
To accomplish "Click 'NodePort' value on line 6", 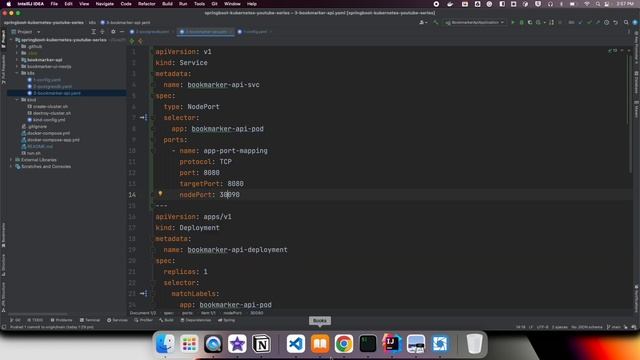I will tap(203, 107).
